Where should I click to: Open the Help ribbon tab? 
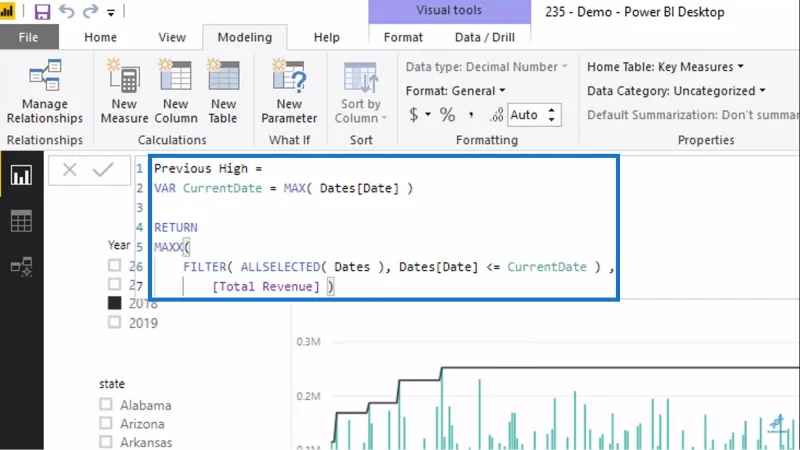327,37
